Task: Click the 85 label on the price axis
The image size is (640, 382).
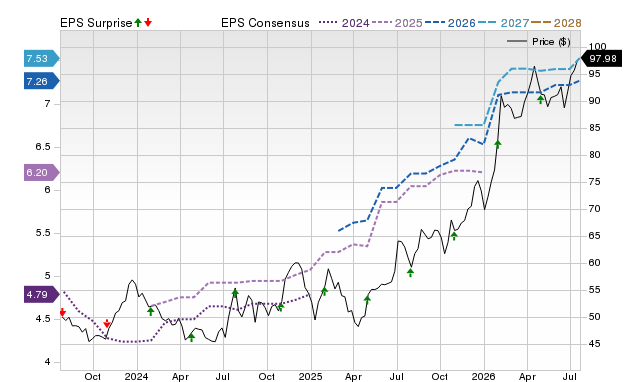Action: pyautogui.click(x=594, y=128)
